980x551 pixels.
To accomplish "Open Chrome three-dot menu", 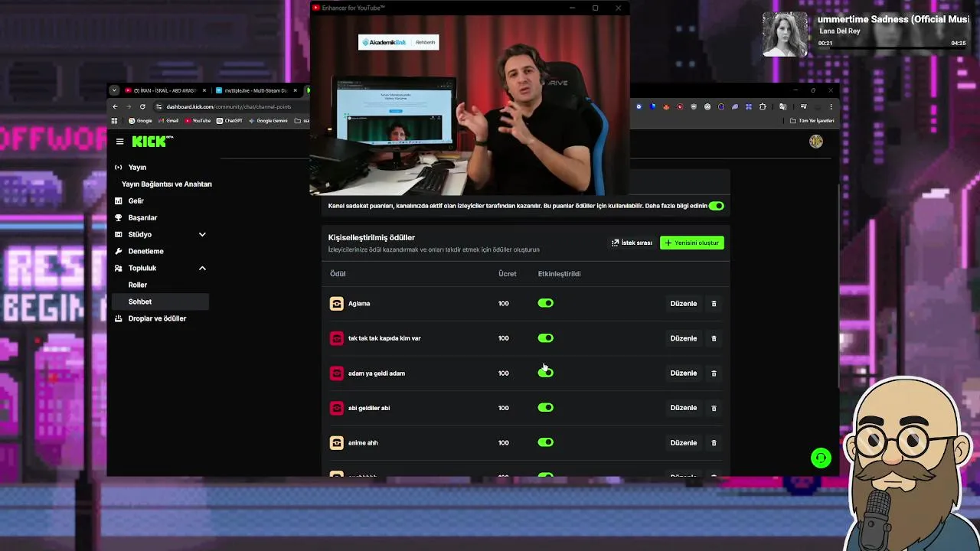I will click(831, 106).
